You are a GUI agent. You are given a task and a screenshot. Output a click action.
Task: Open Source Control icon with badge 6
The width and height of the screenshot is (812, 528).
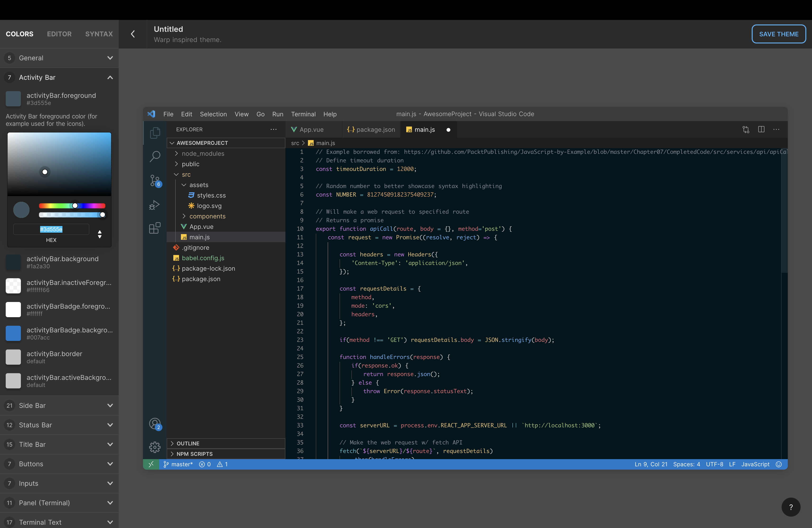[155, 180]
